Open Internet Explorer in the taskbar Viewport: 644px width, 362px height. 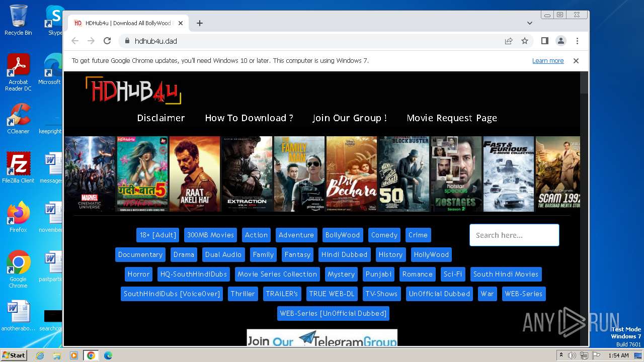click(x=40, y=355)
